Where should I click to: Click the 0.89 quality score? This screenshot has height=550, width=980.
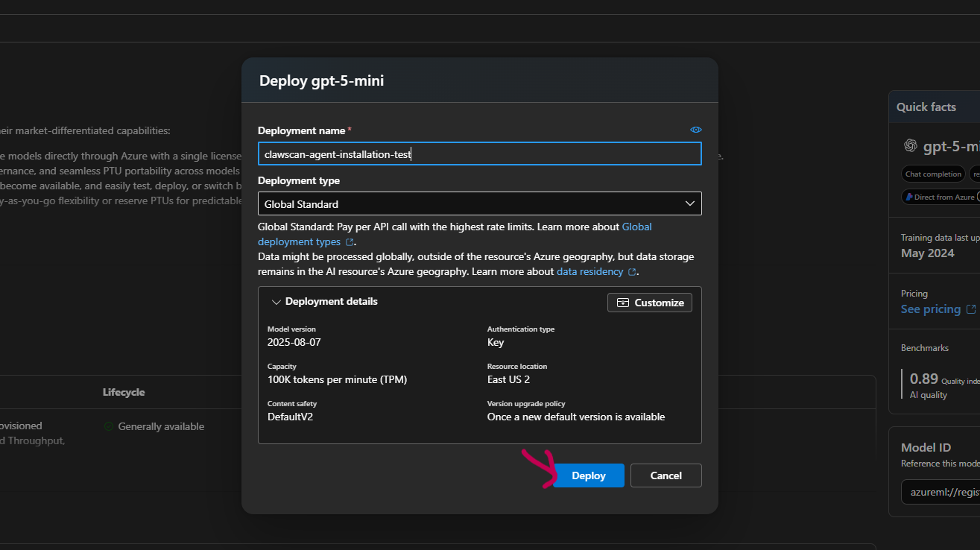click(924, 379)
